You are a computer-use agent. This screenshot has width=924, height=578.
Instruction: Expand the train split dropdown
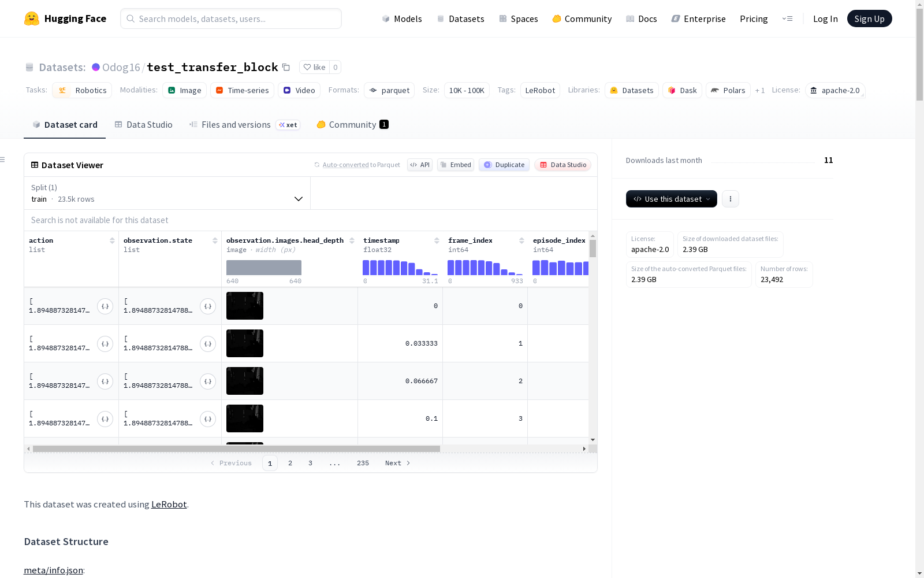point(167,193)
